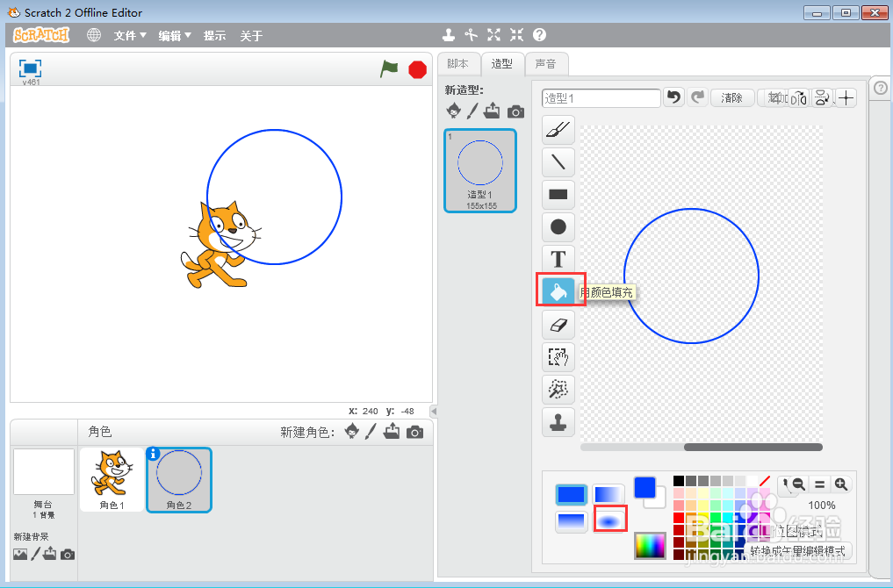
Task: Select sprite 角色2 in sprite list
Action: click(179, 480)
